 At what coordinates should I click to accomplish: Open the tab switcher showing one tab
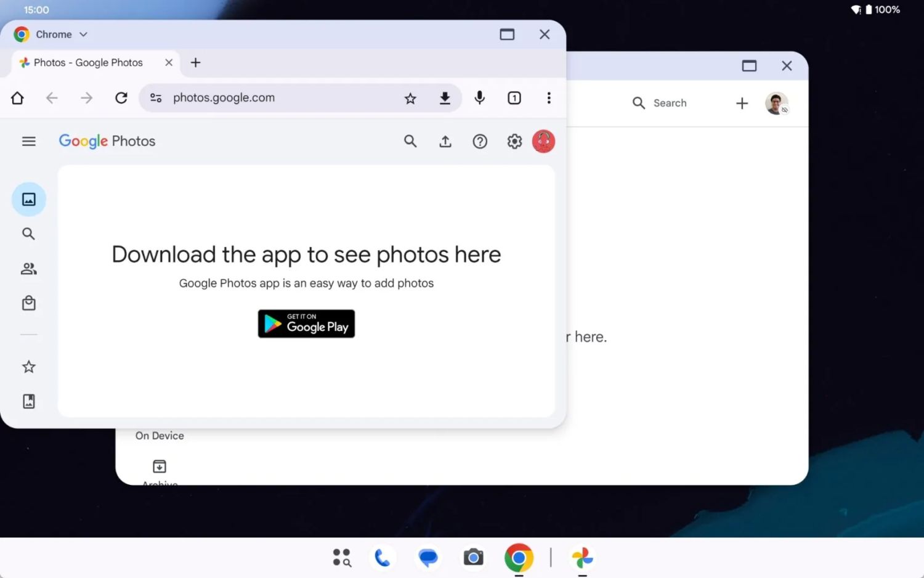click(514, 98)
